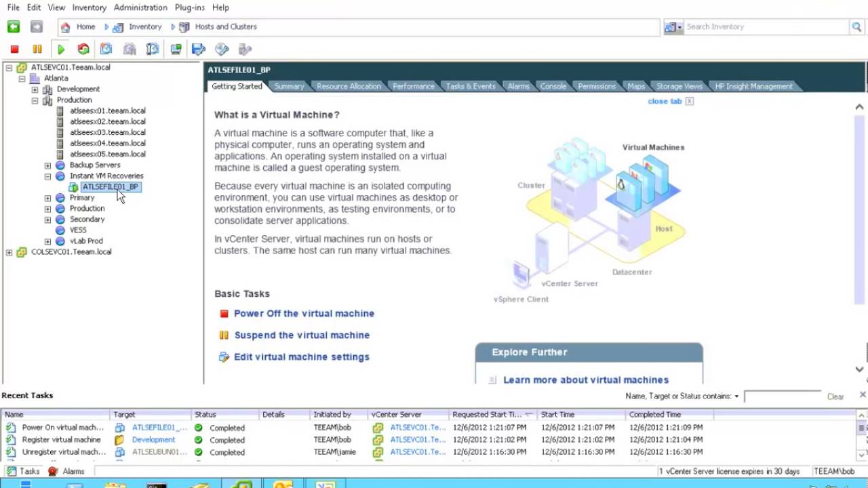Expand the Primary resource pool
Screen dimensions: 868x488
(x=47, y=198)
